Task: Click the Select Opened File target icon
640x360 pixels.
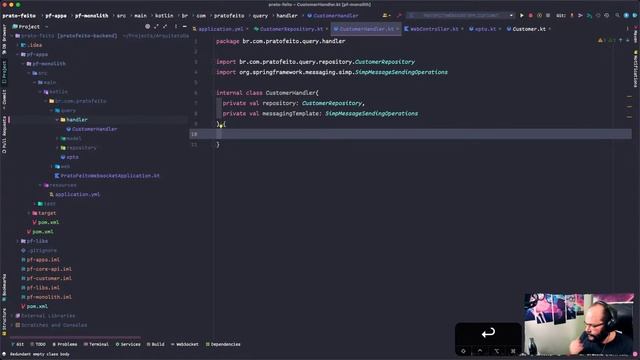Action: (x=147, y=27)
